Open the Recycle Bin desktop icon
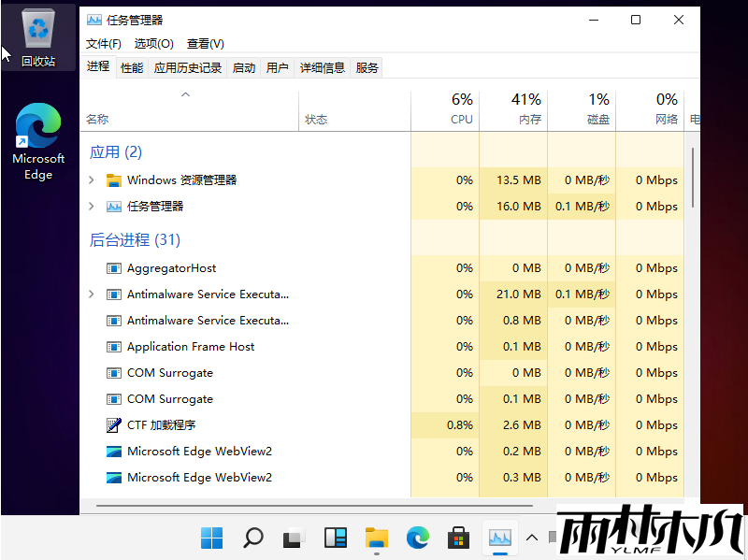This screenshot has height=560, width=748. 38,37
